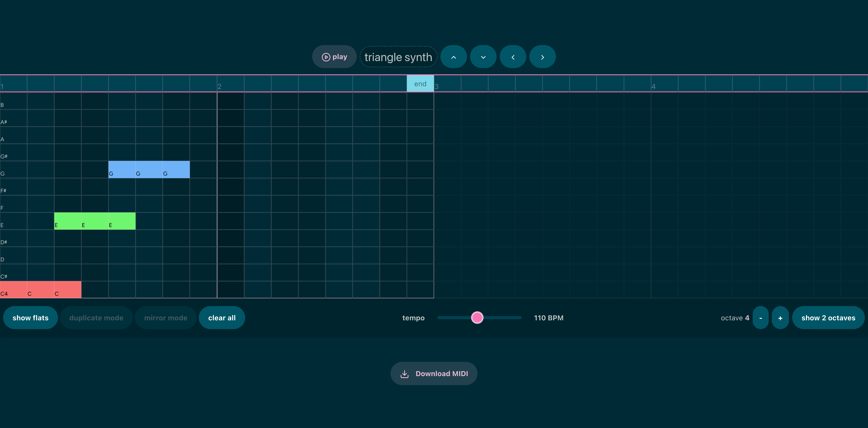The width and height of the screenshot is (868, 428).
Task: Click the first green E note
Action: (68, 221)
